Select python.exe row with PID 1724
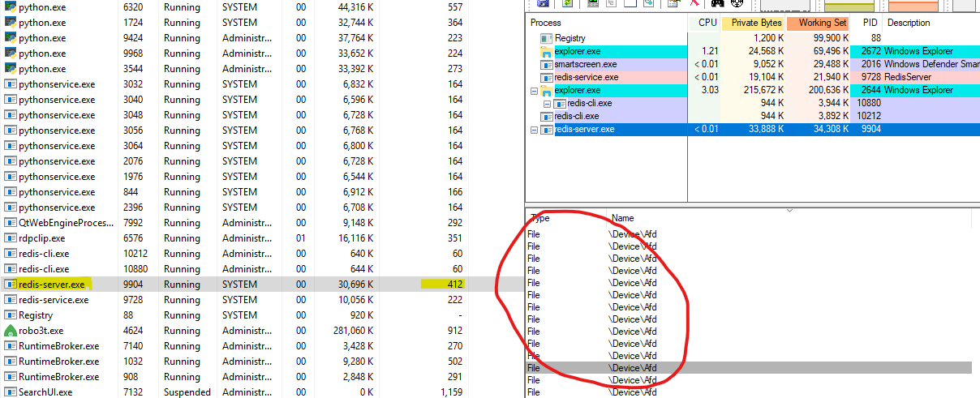This screenshot has height=398, width=980. [x=261, y=22]
